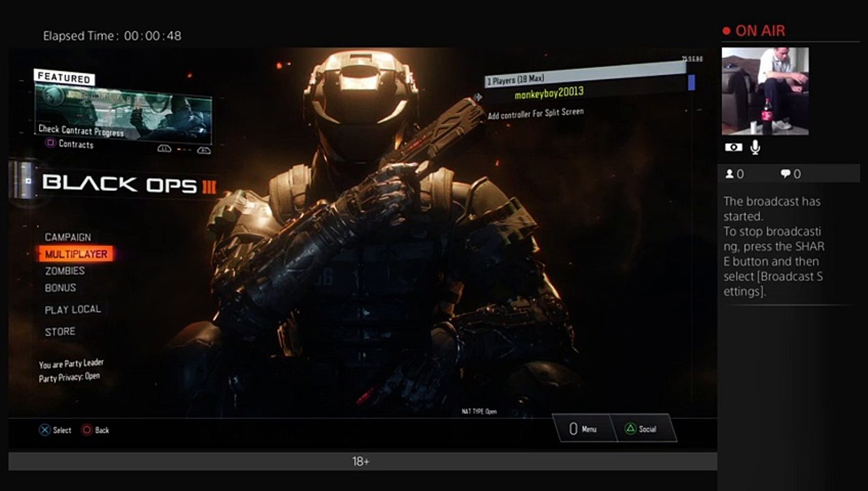Click the ON AIR broadcast indicator
The width and height of the screenshot is (868, 491).
click(753, 31)
